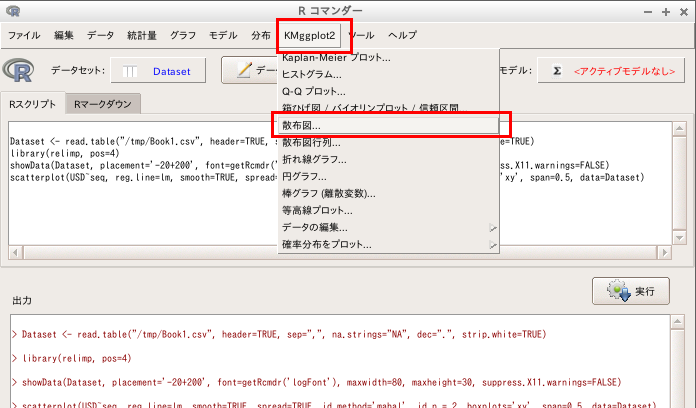
Task: Select 折れ線グラフ menu entry
Action: [388, 159]
